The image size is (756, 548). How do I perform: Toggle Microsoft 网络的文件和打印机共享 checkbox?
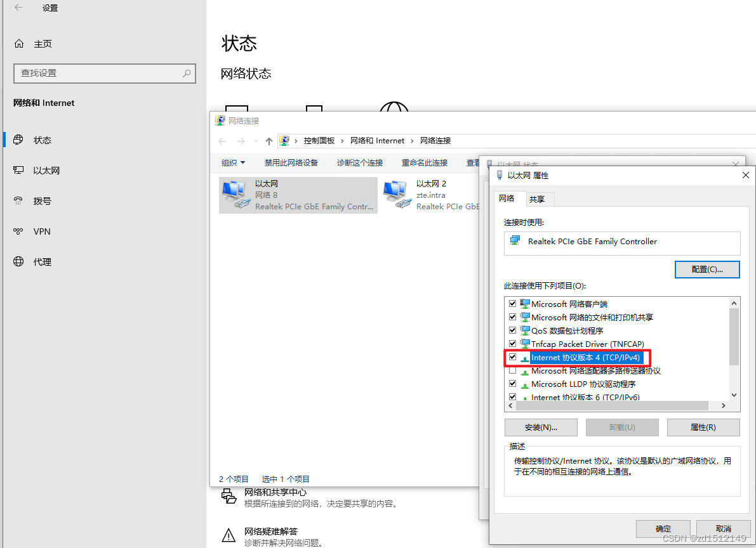512,317
